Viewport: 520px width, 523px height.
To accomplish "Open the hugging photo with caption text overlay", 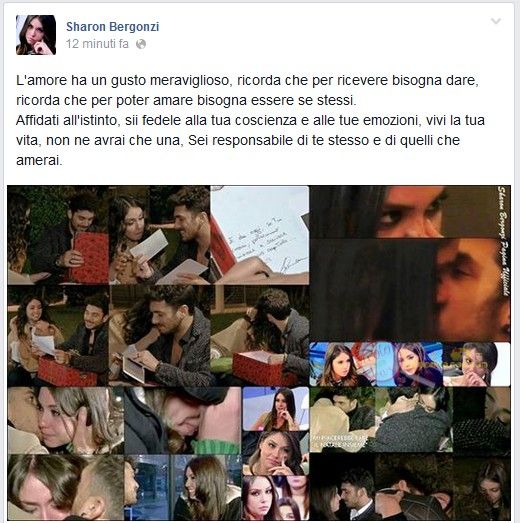I will coord(343,420).
